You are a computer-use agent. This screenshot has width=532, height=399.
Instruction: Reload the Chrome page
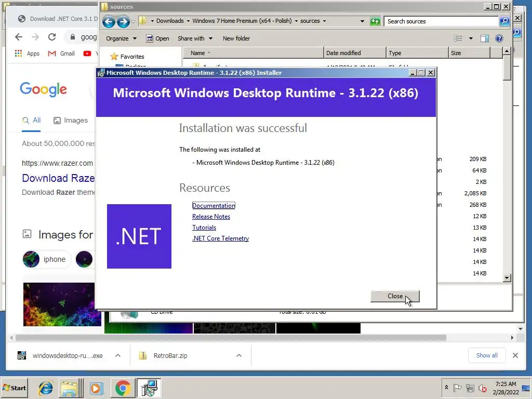click(x=52, y=37)
